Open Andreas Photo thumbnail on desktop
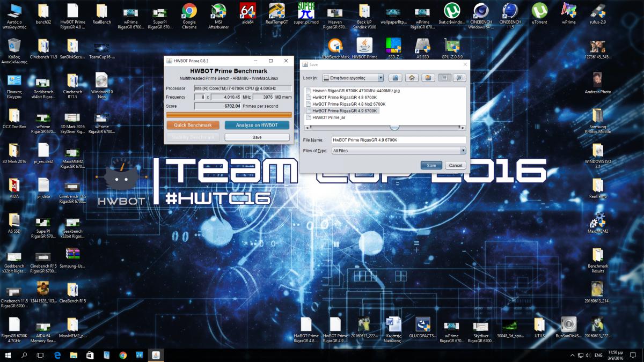This screenshot has height=362, width=644. [x=598, y=83]
